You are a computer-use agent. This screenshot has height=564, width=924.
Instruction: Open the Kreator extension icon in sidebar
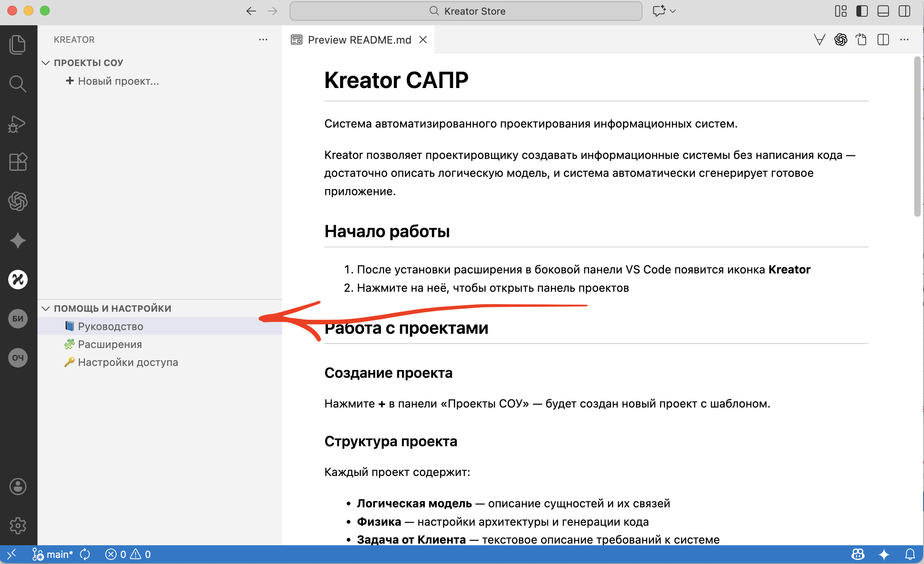(x=18, y=280)
